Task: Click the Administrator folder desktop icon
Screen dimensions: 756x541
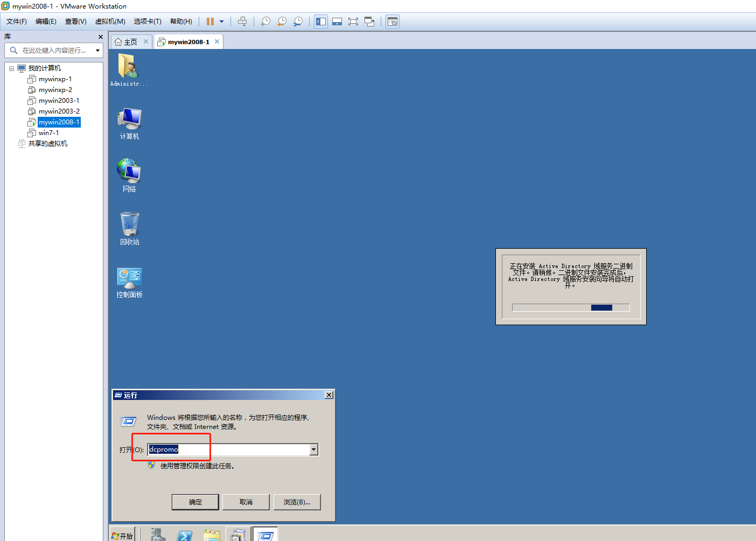Action: pos(129,70)
